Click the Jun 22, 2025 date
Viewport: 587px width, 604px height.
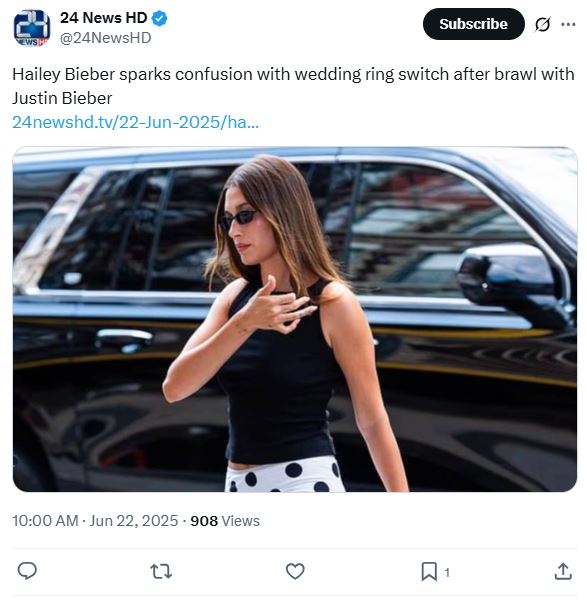(x=134, y=521)
